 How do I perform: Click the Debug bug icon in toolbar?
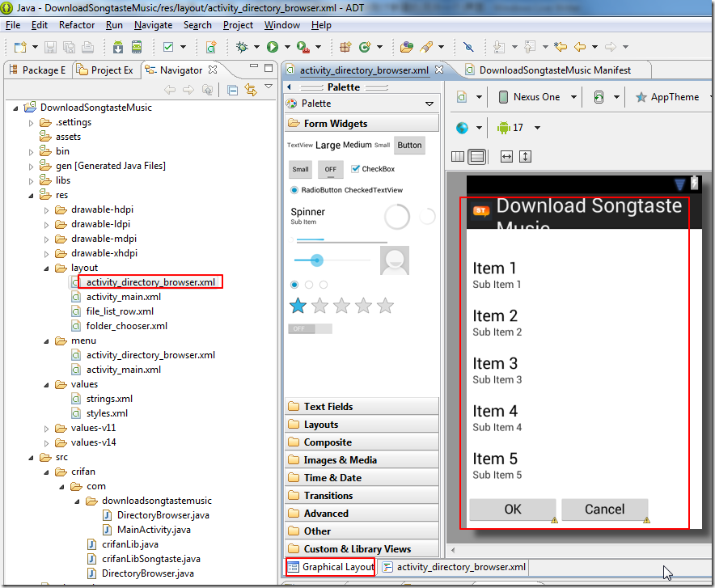[x=241, y=47]
